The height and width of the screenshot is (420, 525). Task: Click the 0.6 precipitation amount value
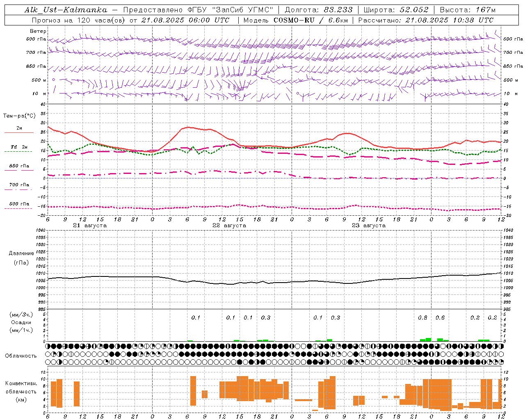[x=440, y=318]
